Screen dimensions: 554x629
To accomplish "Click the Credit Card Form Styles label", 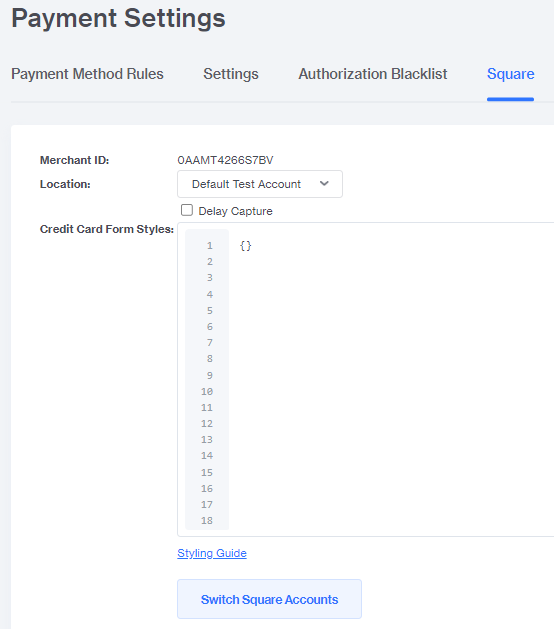I will click(107, 229).
